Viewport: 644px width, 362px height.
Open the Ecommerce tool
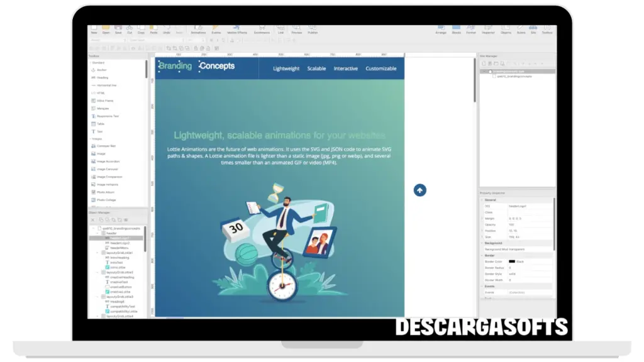[261, 29]
